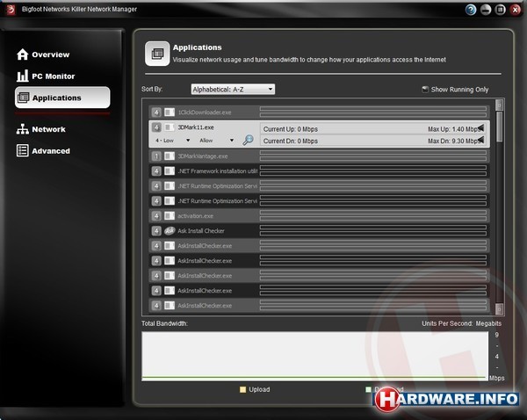Click the .NET Framework installation app icon
This screenshot has height=420, width=527.
170,170
